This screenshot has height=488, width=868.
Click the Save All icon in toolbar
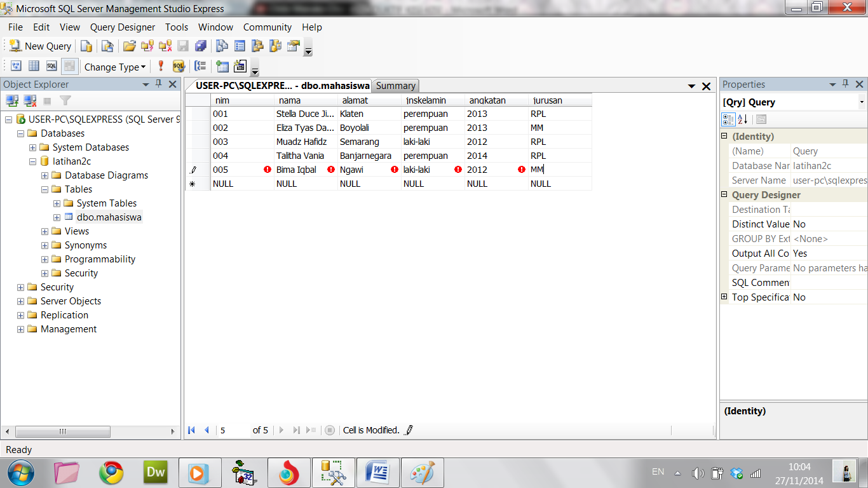[x=201, y=46]
